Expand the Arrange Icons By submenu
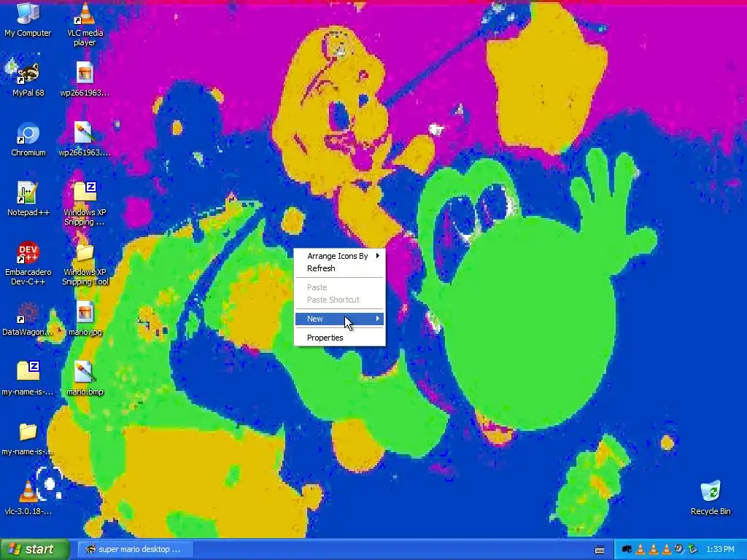The height and width of the screenshot is (560, 747). pyautogui.click(x=339, y=256)
